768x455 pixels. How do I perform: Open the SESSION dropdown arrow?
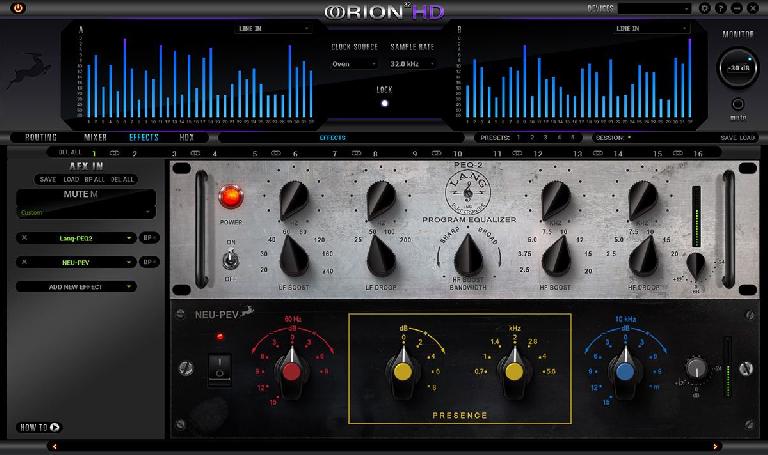[629, 138]
